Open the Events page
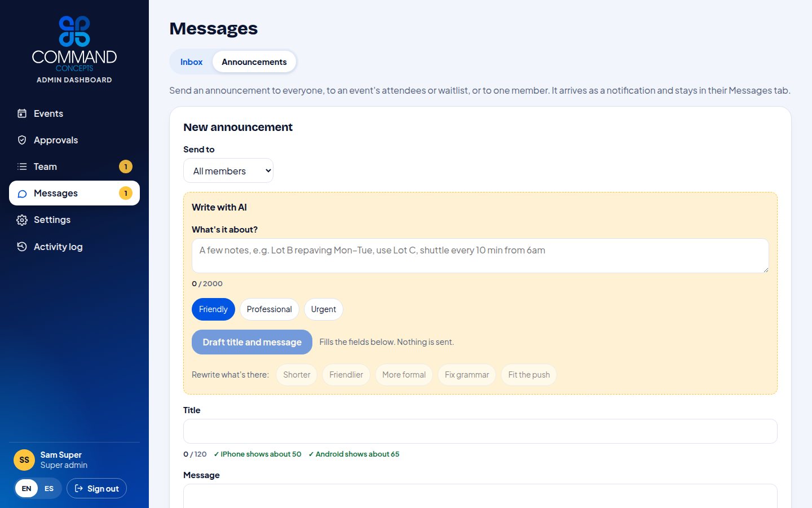The width and height of the screenshot is (812, 508). (x=74, y=113)
